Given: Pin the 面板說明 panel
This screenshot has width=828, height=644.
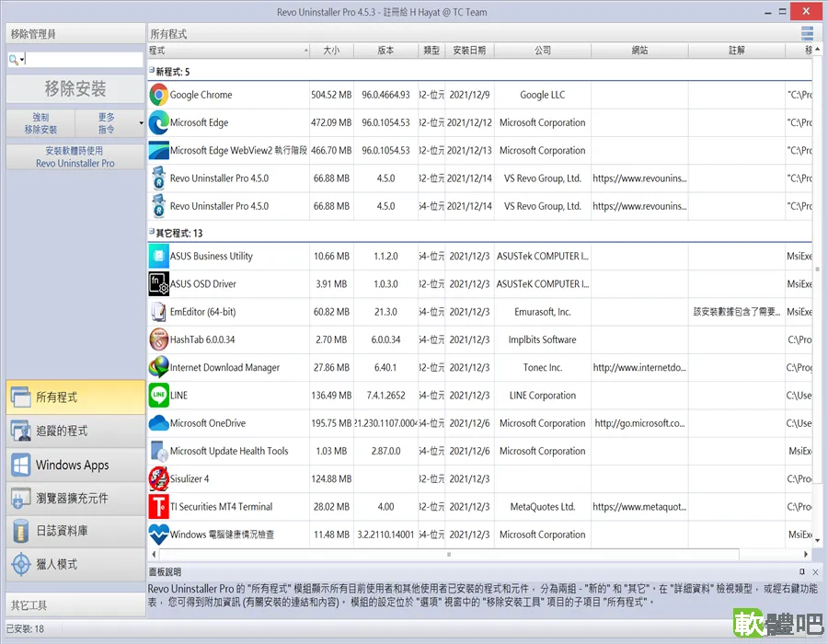Looking at the screenshot, I should [802, 571].
